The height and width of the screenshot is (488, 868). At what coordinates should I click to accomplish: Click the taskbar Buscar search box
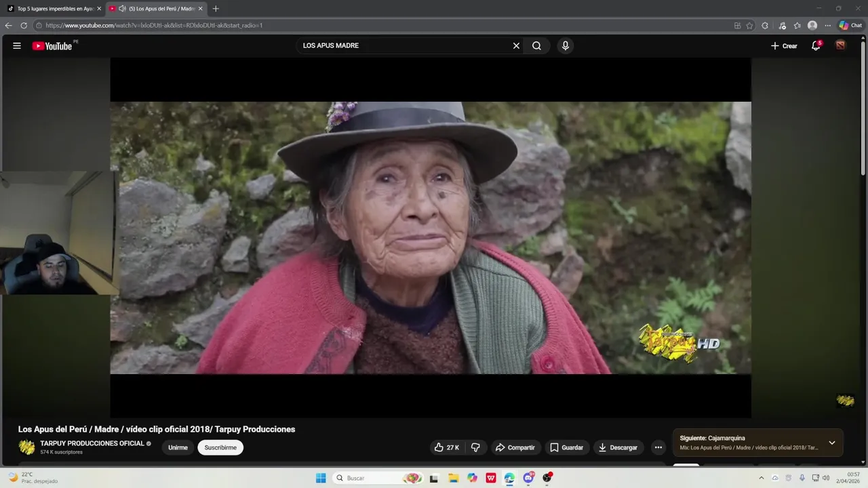[378, 478]
